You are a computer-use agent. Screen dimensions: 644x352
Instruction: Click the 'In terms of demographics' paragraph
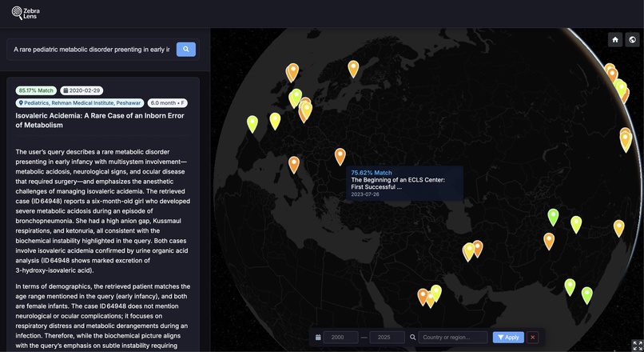pos(103,316)
